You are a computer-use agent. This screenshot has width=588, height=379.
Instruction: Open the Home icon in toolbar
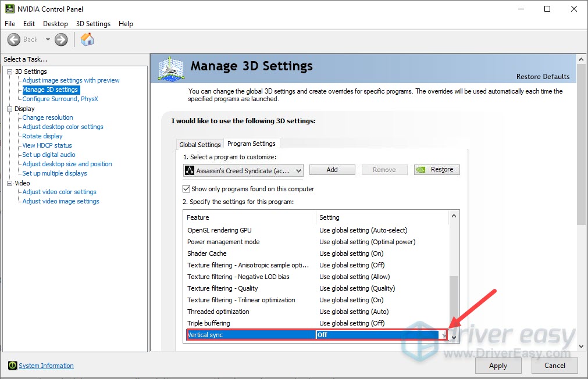(x=87, y=40)
